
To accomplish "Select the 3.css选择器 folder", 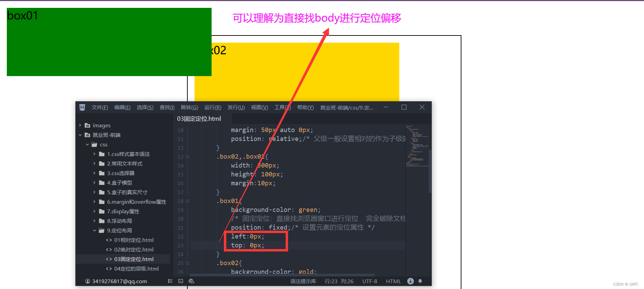I will [x=121, y=173].
